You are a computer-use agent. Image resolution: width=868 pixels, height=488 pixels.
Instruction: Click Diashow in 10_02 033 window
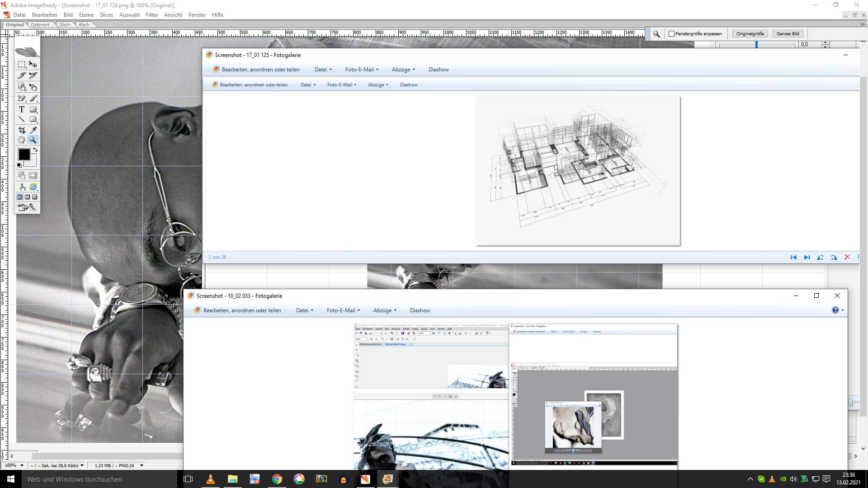point(420,310)
